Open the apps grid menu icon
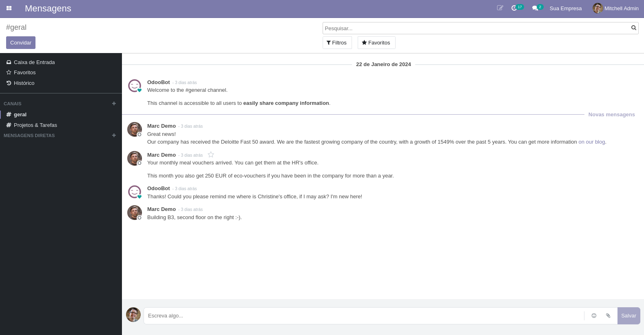 [x=9, y=8]
